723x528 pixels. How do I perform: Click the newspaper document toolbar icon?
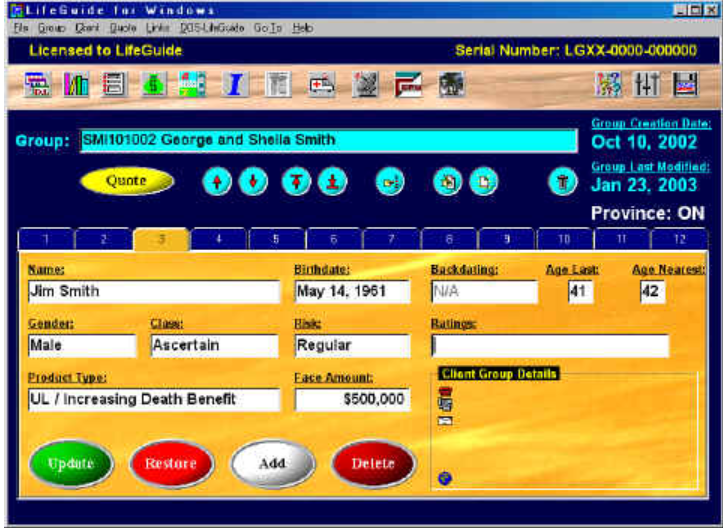[278, 84]
